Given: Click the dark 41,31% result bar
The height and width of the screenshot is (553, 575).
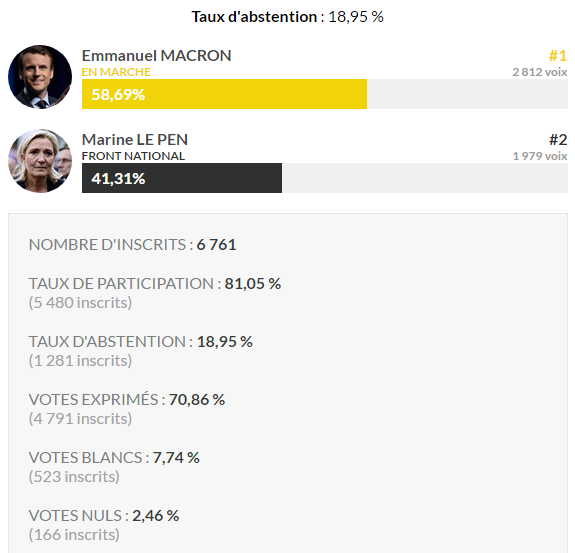Looking at the screenshot, I should 182,178.
